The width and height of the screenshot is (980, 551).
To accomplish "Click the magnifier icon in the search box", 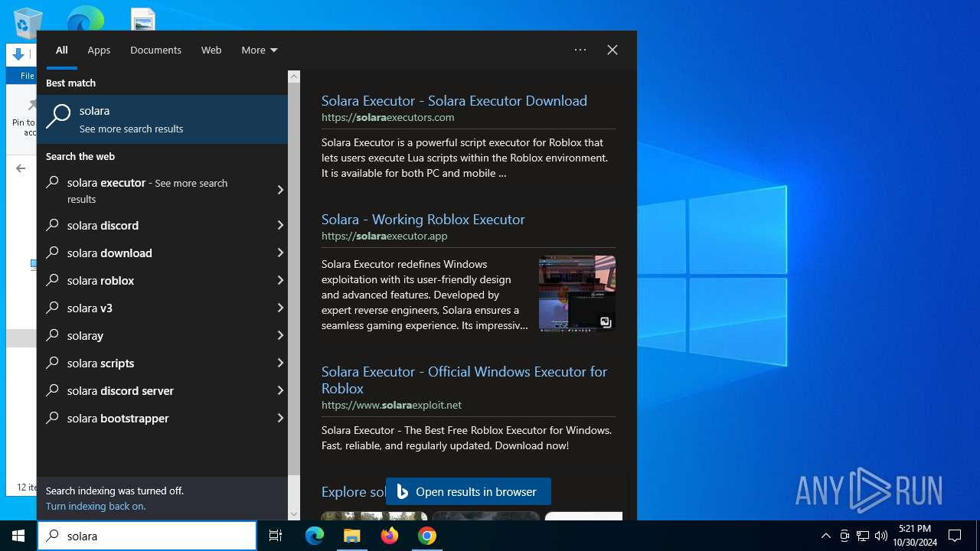I will 52,536.
